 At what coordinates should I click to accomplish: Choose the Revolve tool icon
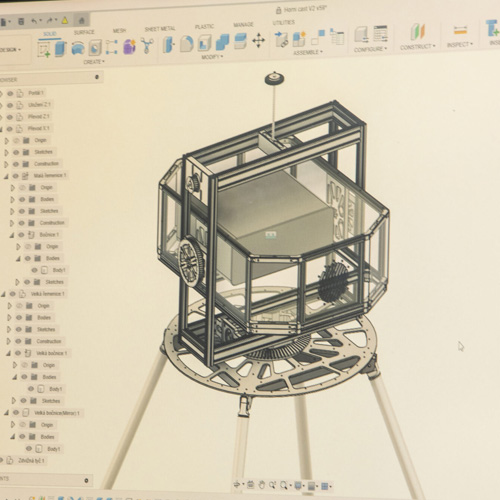pos(78,48)
